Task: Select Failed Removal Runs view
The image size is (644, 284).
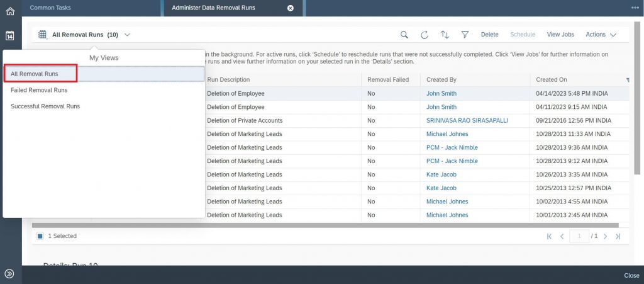Action: [104, 90]
